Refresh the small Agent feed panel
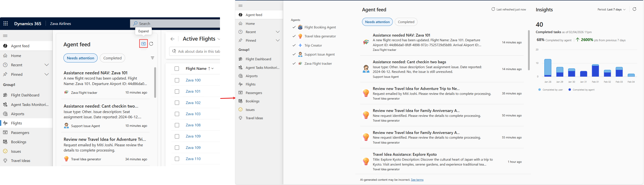This screenshot has width=644, height=185. click(x=151, y=44)
